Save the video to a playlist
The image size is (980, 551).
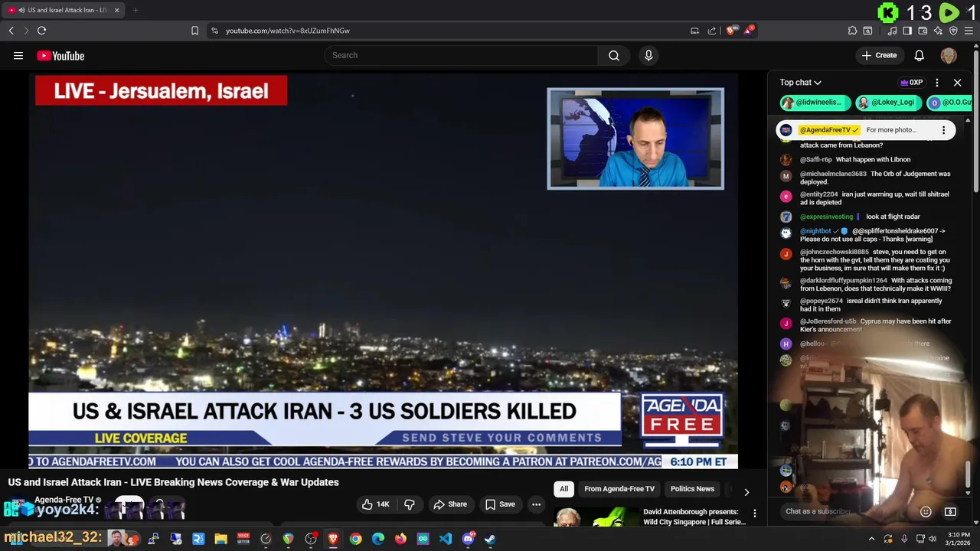pos(500,504)
